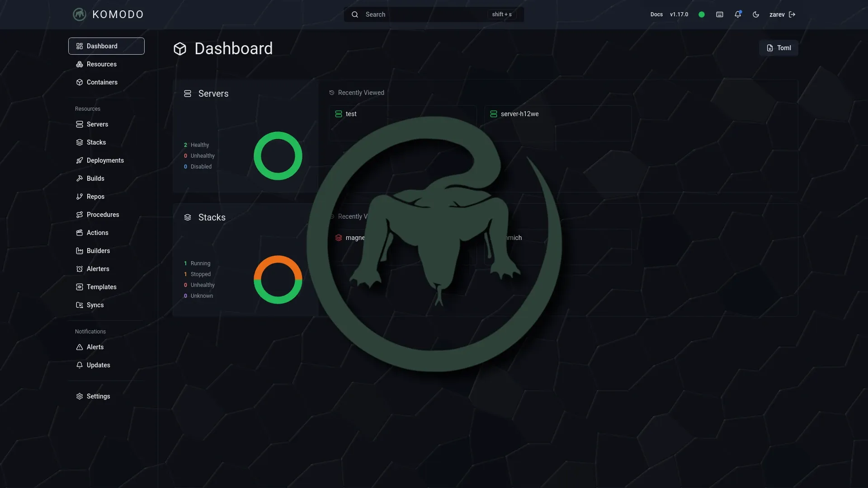This screenshot has height=488, width=868.
Task: Open the Docs link in the top bar
Action: 656,14
